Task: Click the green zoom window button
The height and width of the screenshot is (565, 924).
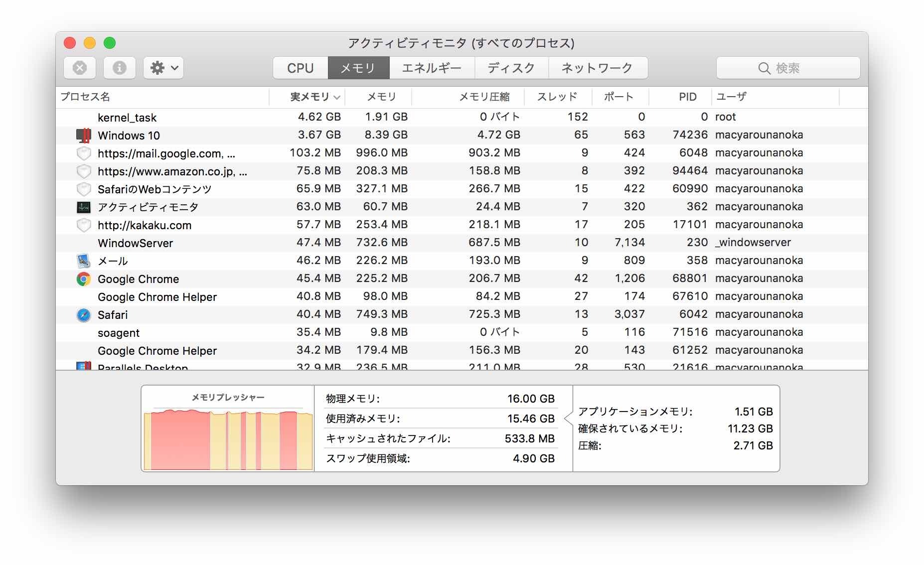Action: click(x=110, y=43)
